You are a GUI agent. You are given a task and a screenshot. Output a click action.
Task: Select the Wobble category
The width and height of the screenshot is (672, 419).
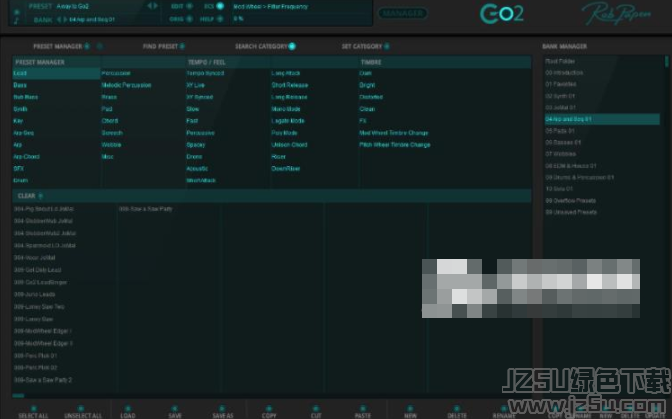pos(111,145)
